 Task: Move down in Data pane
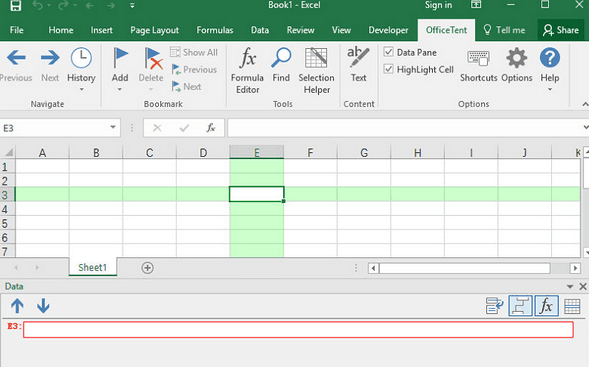[x=43, y=306]
